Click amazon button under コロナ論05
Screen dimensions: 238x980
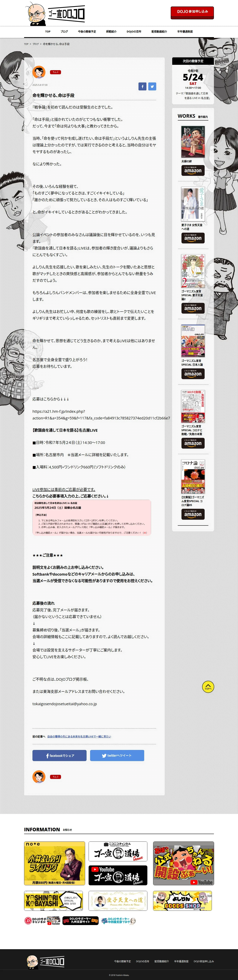pyautogui.click(x=193, y=514)
